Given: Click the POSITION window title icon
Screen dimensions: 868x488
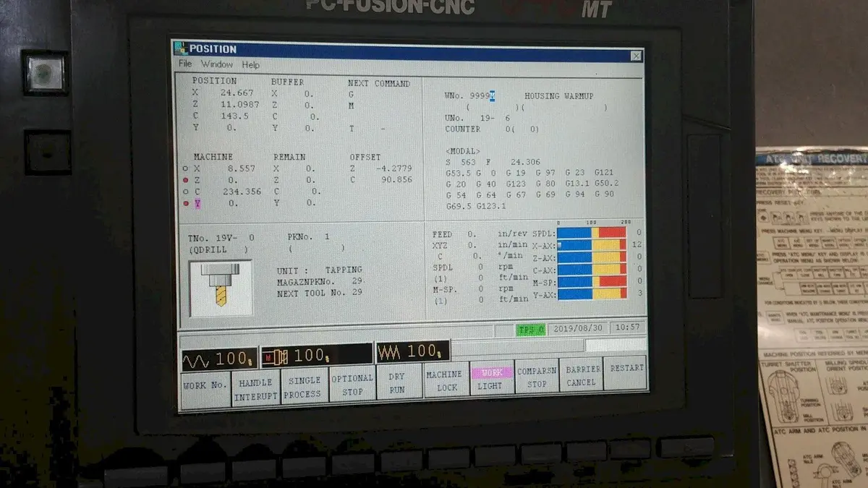Looking at the screenshot, I should (182, 48).
